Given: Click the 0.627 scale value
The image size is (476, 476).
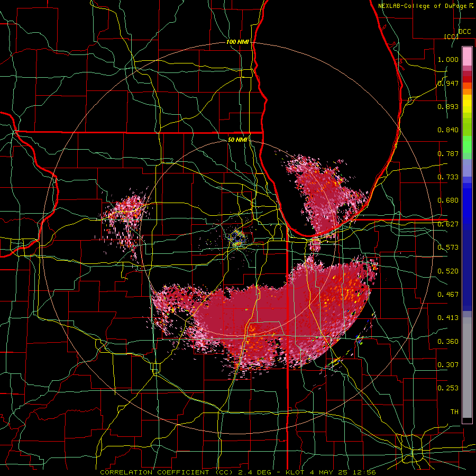Looking at the screenshot, I should click(x=448, y=224).
